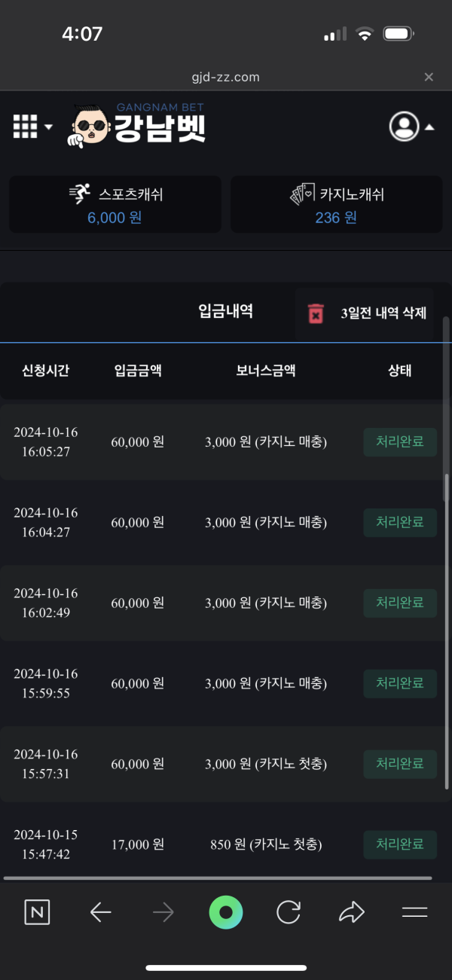Screen dimensions: 452x980
Task: Select the 스포츠캐쉬 balance panel
Action: point(115,205)
